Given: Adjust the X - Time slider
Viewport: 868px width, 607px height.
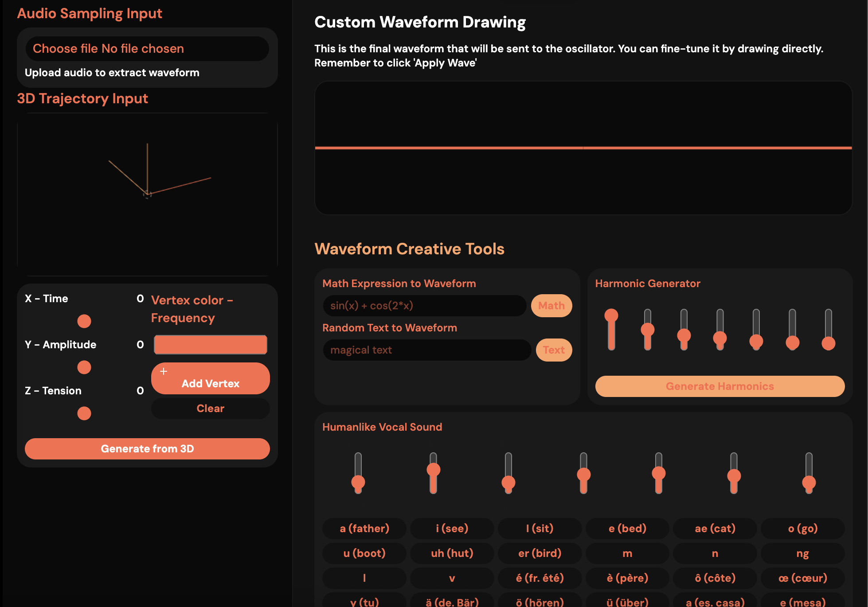Looking at the screenshot, I should point(84,321).
